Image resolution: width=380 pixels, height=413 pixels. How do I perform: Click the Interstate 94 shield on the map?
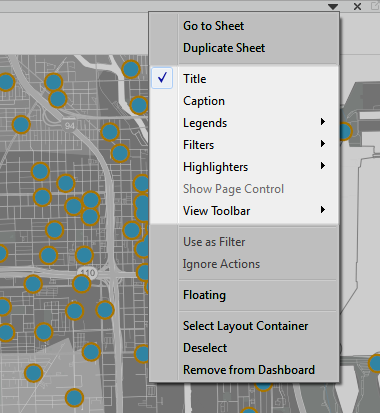[69, 126]
